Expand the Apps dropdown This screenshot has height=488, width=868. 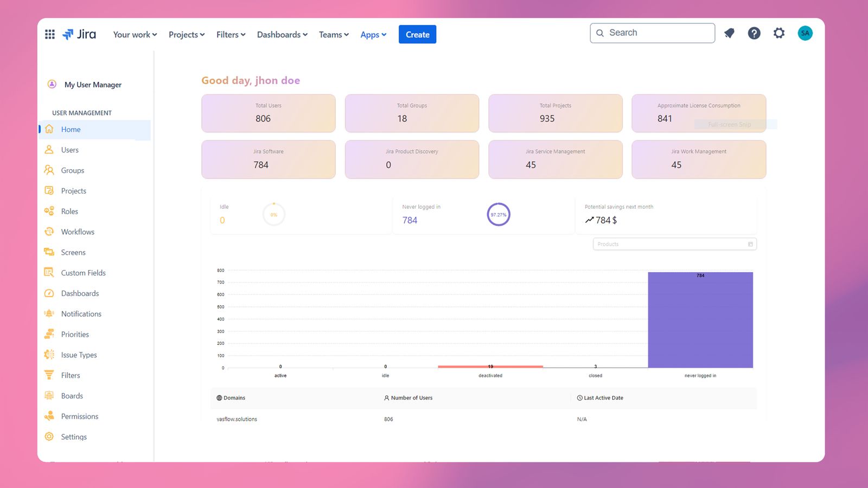click(x=373, y=34)
